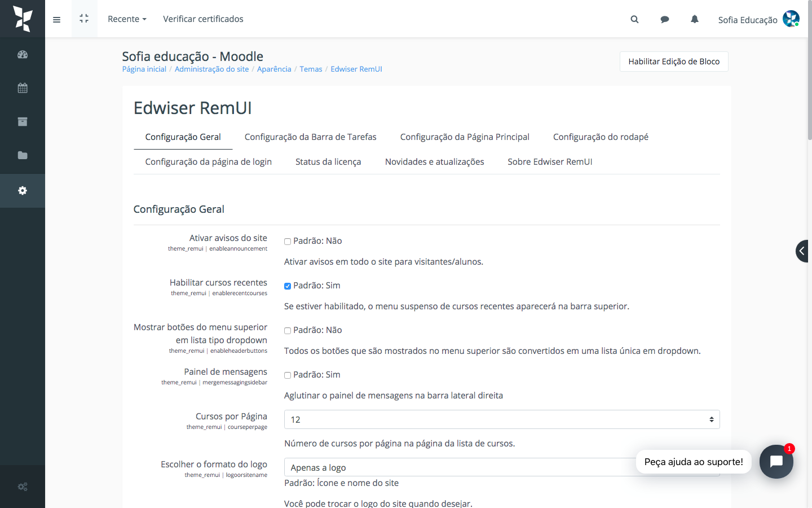The height and width of the screenshot is (508, 812).
Task: Click the Peça ajuda ao suporte bubble
Action: point(694,462)
